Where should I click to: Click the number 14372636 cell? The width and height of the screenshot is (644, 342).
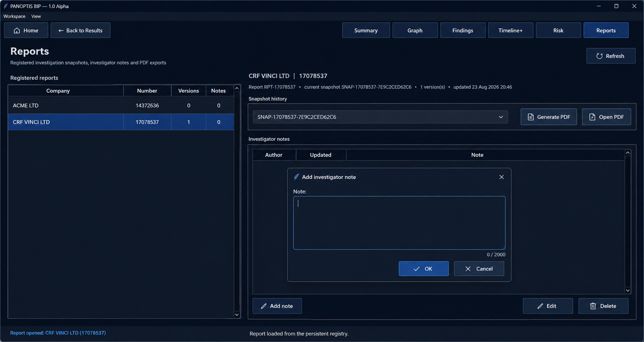tap(147, 106)
